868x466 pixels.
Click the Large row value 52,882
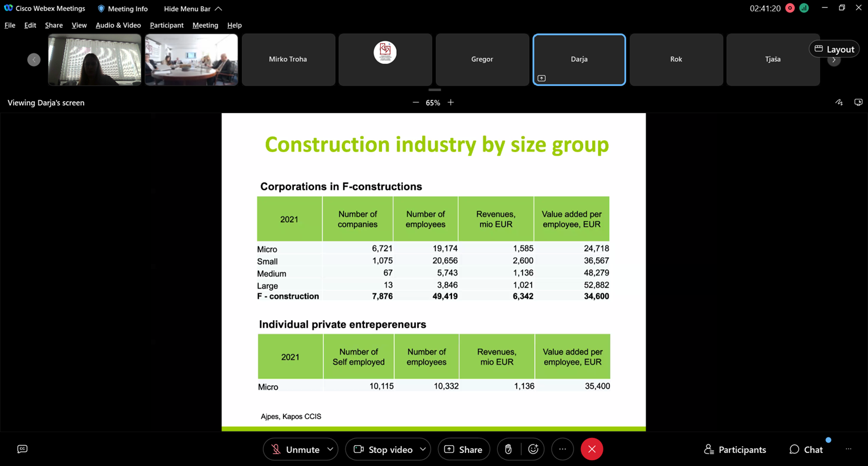(596, 285)
